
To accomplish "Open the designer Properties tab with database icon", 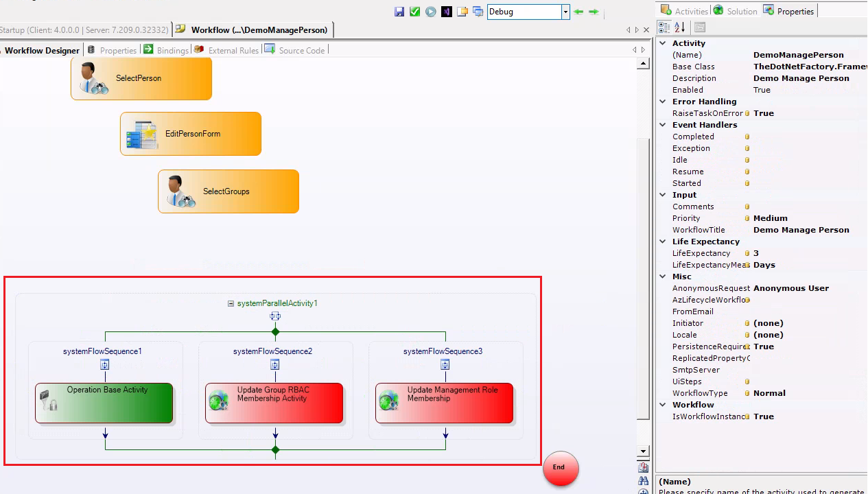I will pyautogui.click(x=112, y=50).
